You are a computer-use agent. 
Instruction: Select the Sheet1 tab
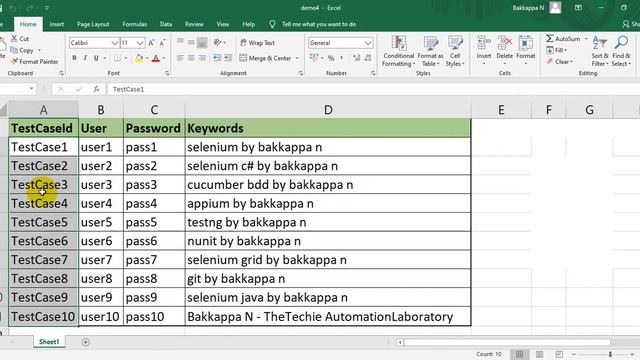tap(49, 342)
